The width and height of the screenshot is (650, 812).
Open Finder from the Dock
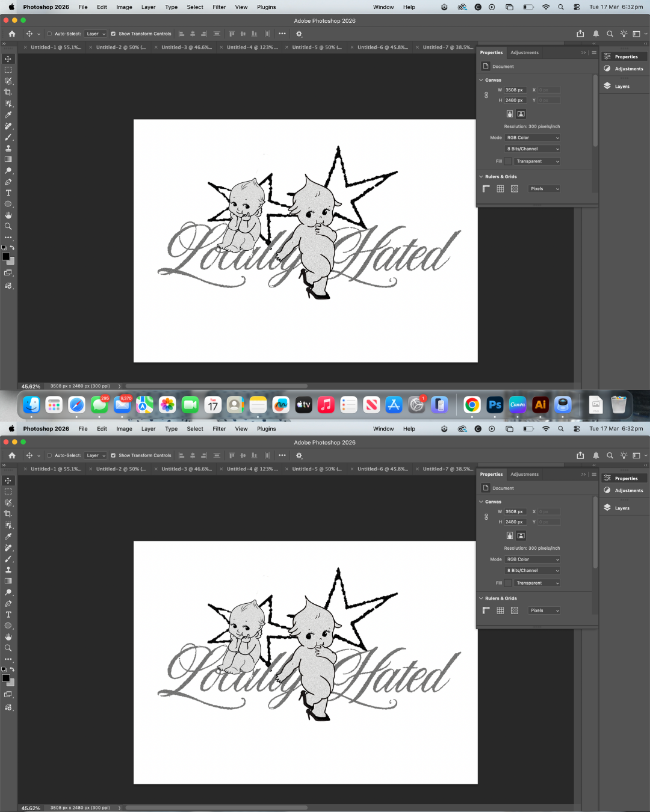point(31,405)
